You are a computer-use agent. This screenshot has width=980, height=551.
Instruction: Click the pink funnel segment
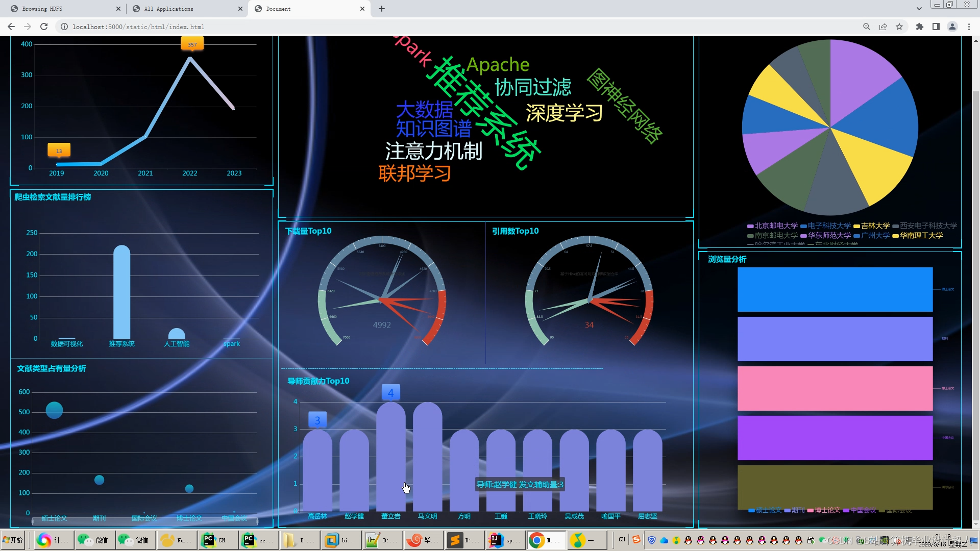click(x=835, y=388)
